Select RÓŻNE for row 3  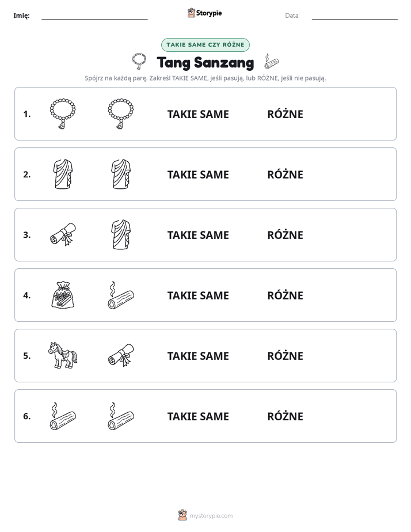point(285,235)
